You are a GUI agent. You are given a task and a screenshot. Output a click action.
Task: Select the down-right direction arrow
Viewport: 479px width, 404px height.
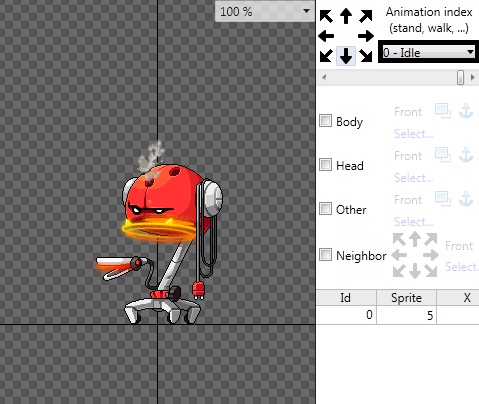(x=366, y=56)
